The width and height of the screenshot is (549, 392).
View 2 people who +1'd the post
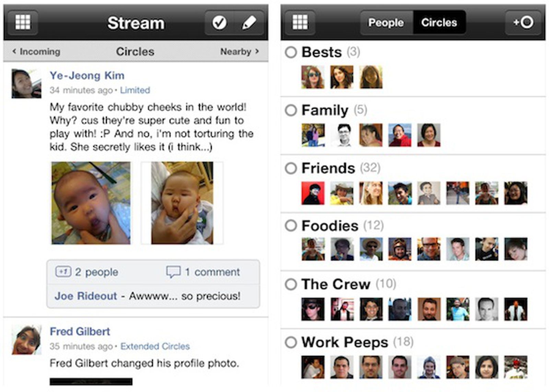point(95,272)
